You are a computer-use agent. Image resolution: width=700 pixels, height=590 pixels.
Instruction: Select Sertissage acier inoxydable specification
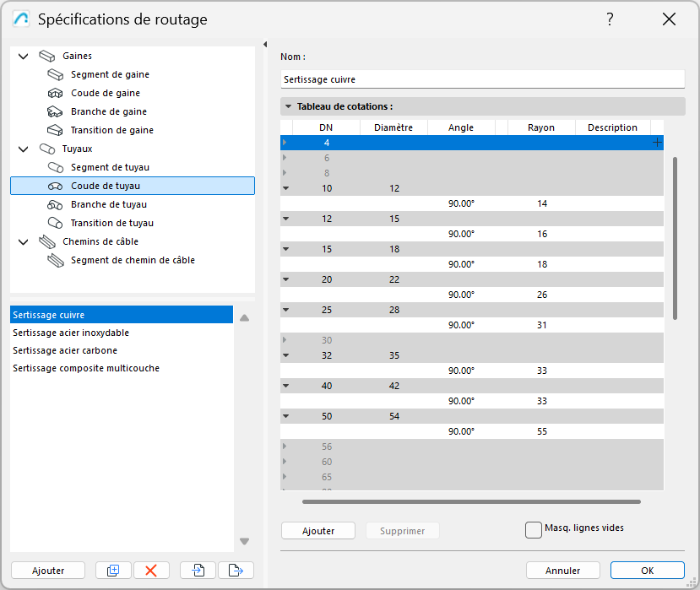coord(71,333)
